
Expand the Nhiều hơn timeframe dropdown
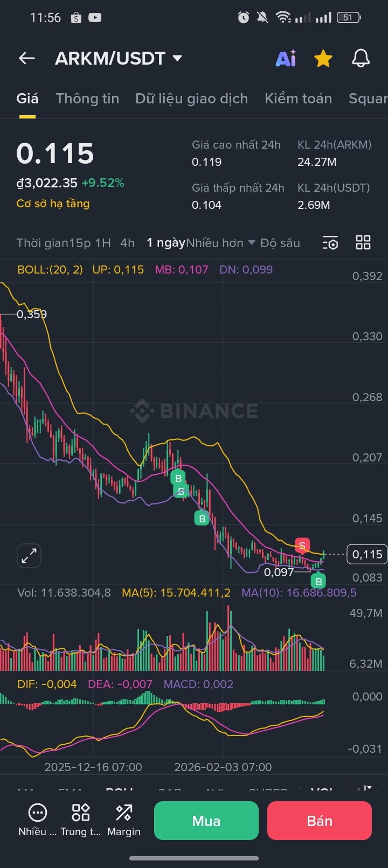pos(220,243)
